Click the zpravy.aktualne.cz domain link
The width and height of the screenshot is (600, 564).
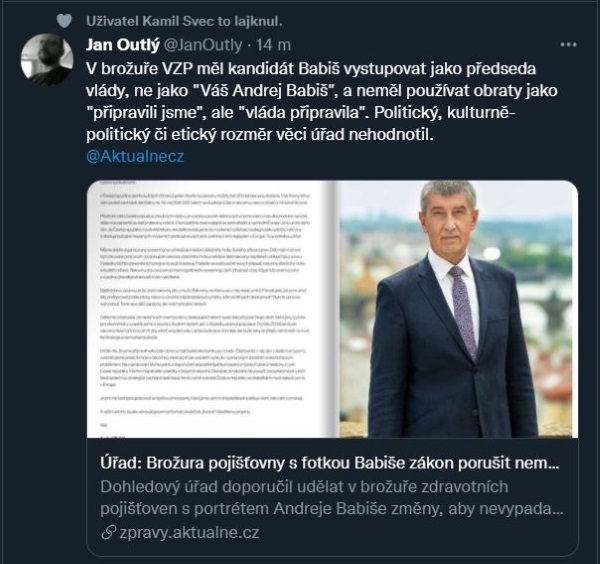pos(189,533)
